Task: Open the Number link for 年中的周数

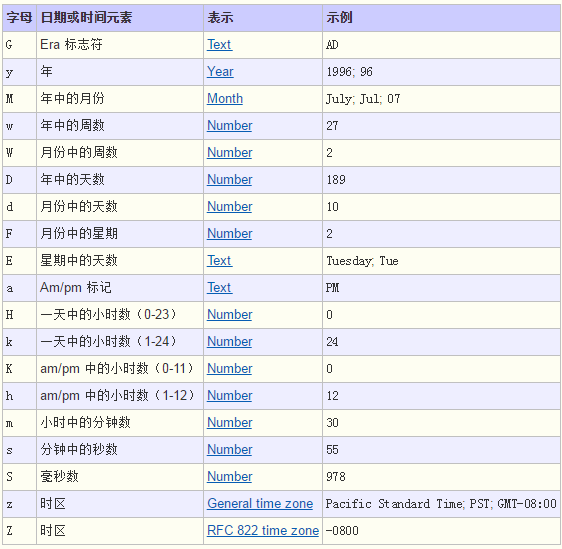Action: point(229,126)
